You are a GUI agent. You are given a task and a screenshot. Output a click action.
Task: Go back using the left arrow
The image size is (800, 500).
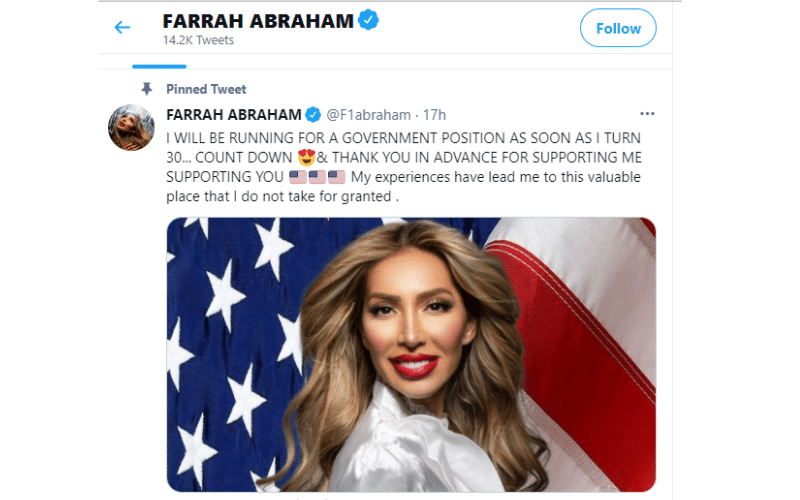click(122, 27)
